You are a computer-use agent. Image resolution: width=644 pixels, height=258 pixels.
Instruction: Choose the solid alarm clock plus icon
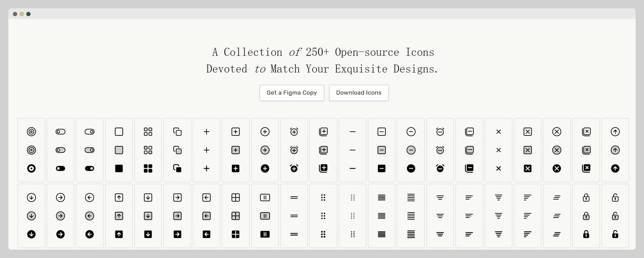(294, 168)
